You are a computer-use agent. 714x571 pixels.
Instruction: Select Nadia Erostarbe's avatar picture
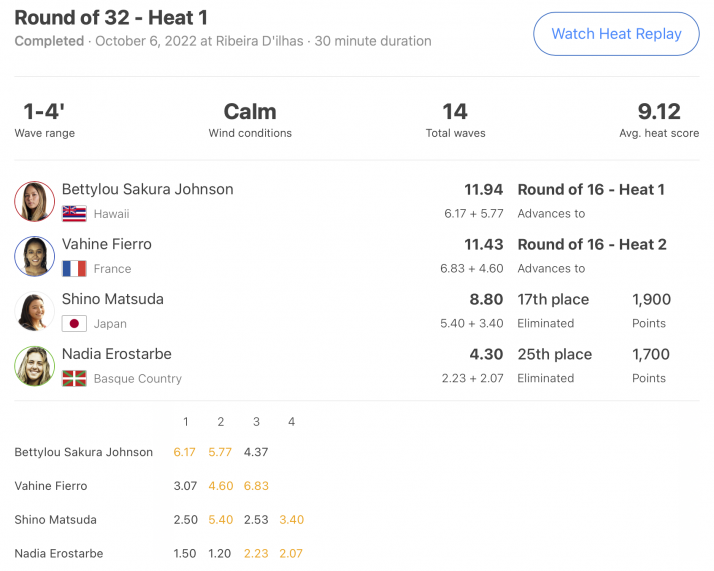click(35, 366)
